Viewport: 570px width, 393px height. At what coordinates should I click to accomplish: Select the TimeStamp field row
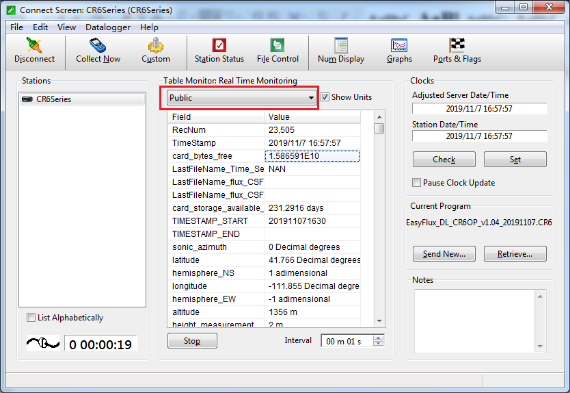264,143
